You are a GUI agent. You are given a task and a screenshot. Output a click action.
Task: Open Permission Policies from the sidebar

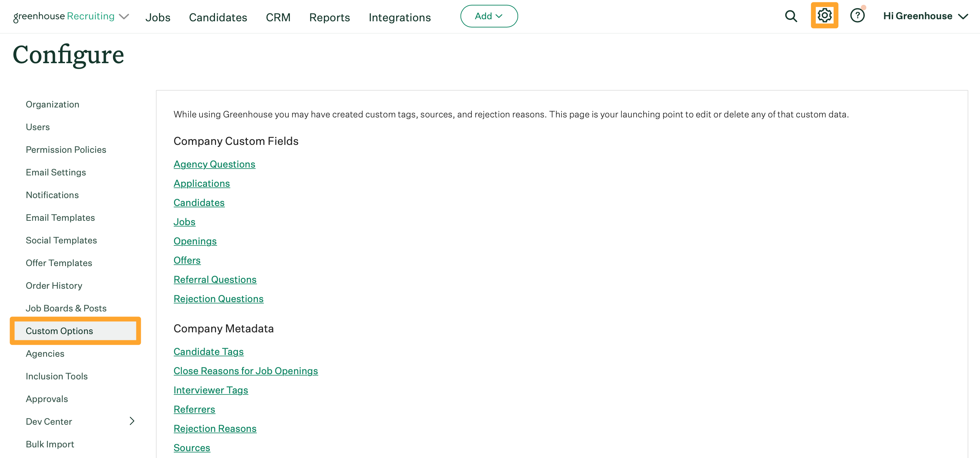[66, 149]
